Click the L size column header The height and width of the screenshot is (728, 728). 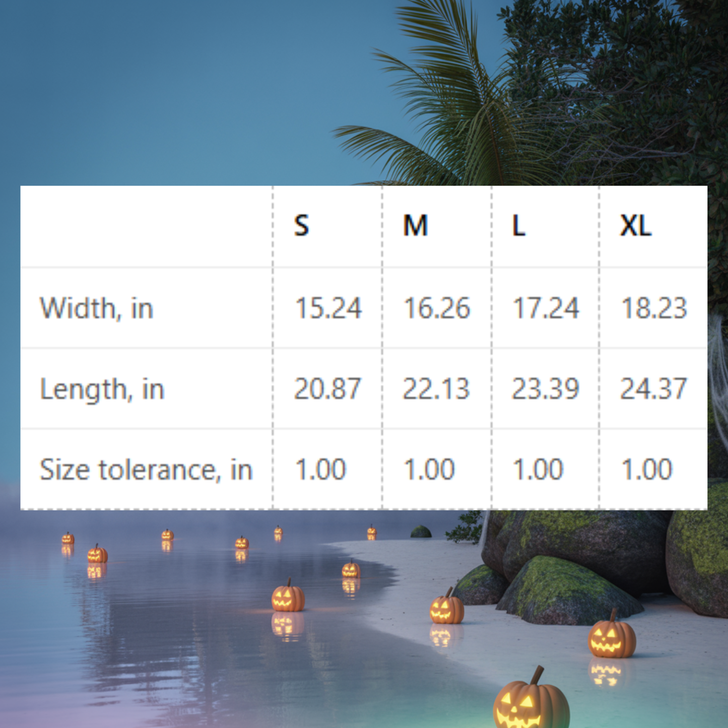519,226
